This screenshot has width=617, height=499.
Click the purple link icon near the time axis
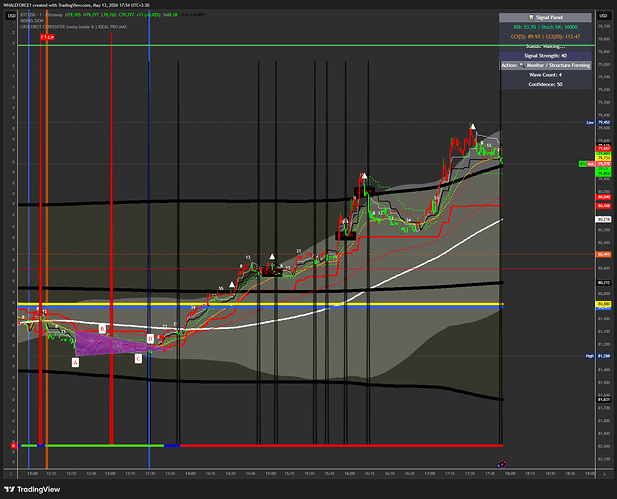click(x=501, y=464)
